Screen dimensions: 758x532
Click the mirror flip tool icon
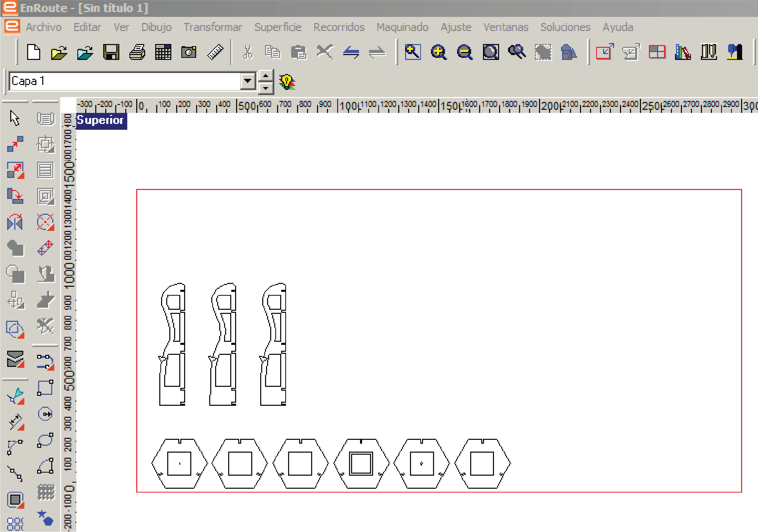click(15, 222)
